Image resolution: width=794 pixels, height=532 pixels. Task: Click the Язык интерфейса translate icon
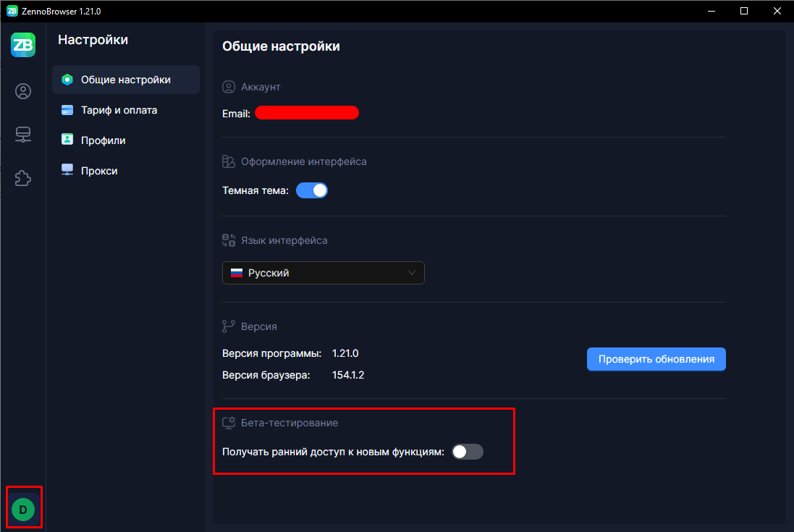tap(229, 240)
